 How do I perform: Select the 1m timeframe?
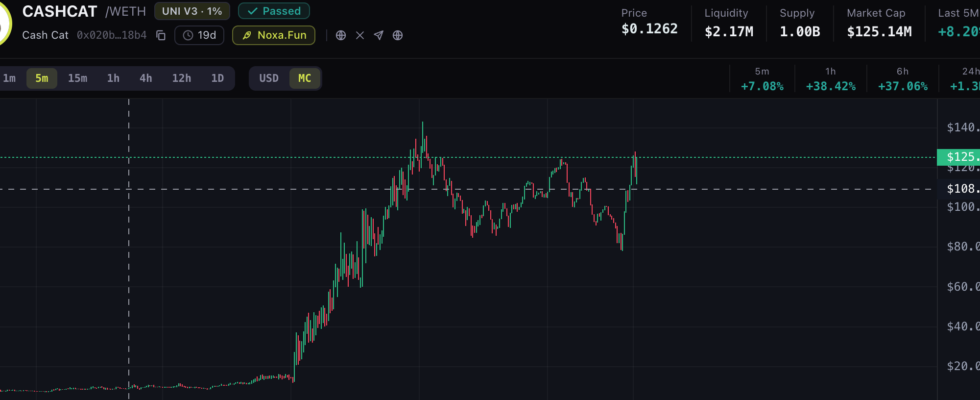(x=9, y=78)
